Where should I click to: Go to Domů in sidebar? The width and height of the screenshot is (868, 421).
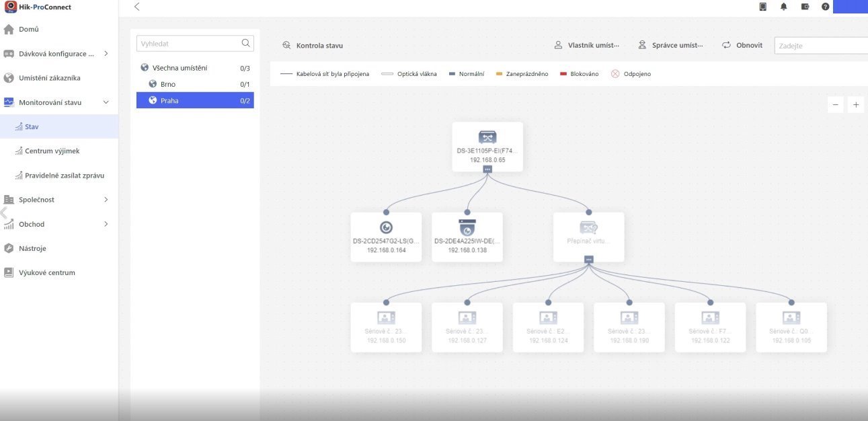click(28, 30)
